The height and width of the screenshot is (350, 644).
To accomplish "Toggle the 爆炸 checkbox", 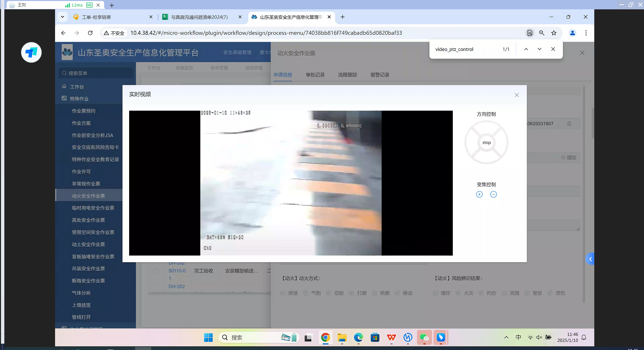I will click(435, 293).
